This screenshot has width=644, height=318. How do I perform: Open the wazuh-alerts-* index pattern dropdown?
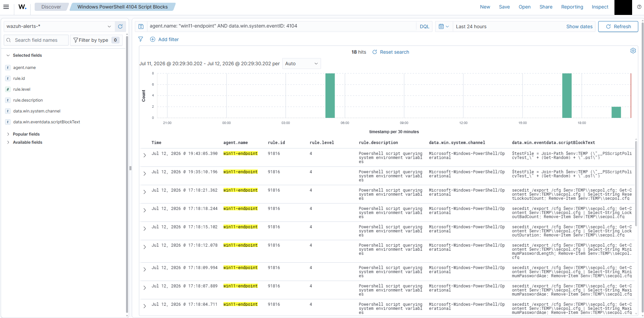tap(59, 26)
